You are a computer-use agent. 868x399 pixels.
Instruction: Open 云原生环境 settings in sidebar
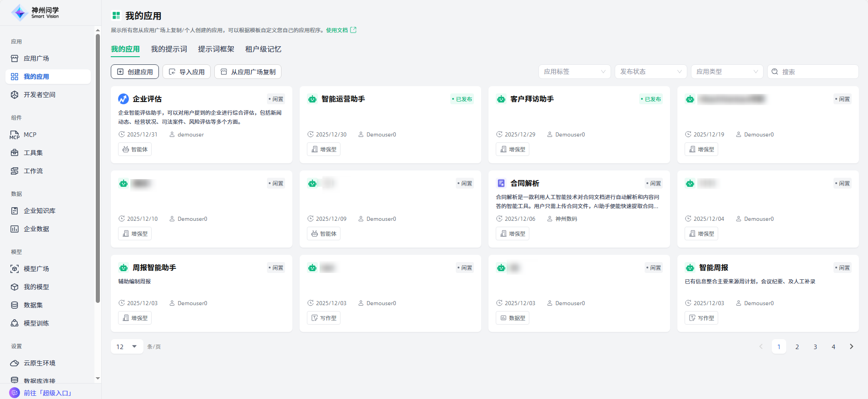tap(39, 363)
